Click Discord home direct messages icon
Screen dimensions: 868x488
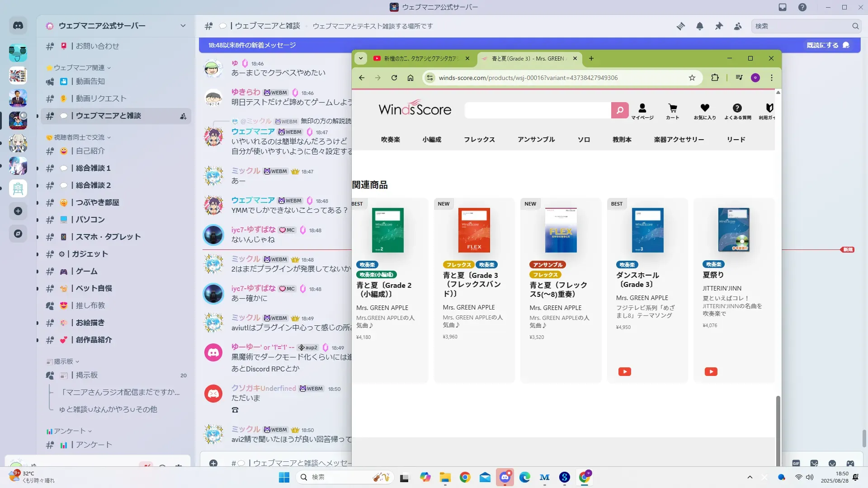pos(18,26)
